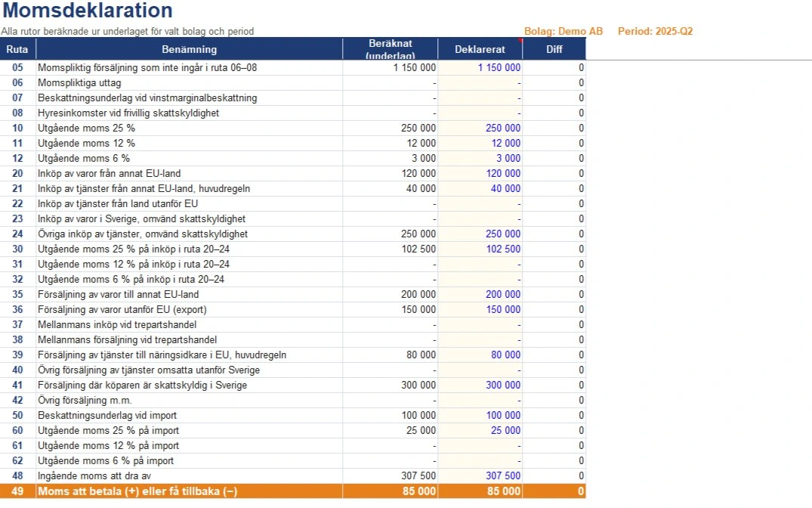Click the red comment indicator on Deklarerat header

[x=520, y=40]
